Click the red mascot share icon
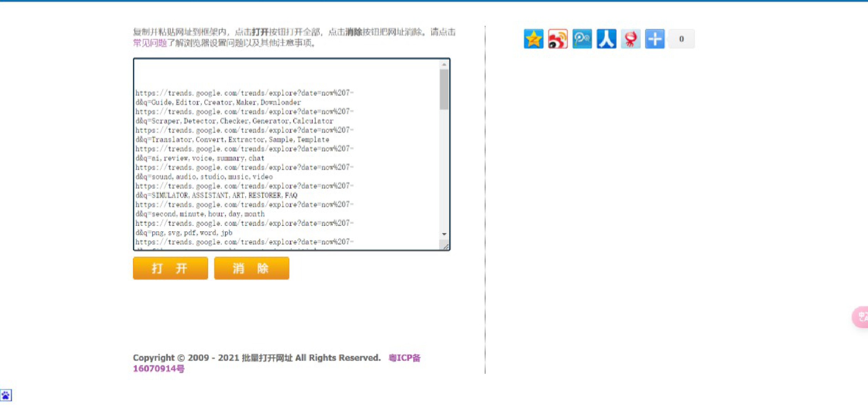 click(630, 39)
